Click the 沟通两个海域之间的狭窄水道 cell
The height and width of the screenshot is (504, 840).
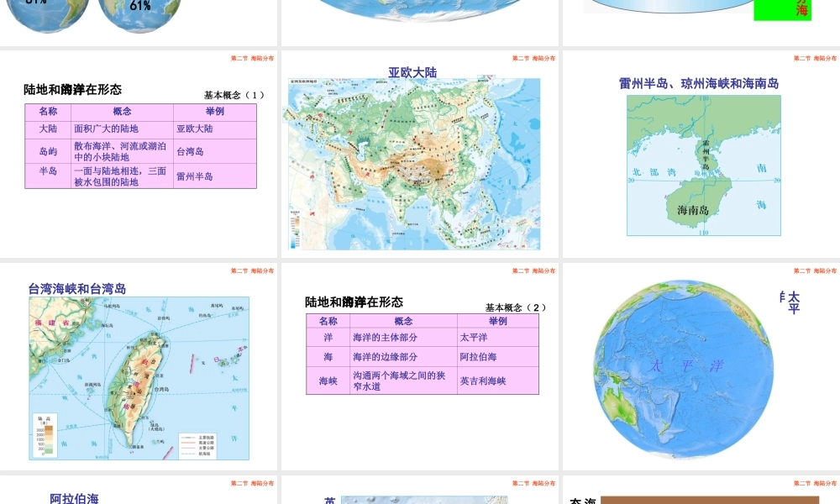click(x=403, y=381)
